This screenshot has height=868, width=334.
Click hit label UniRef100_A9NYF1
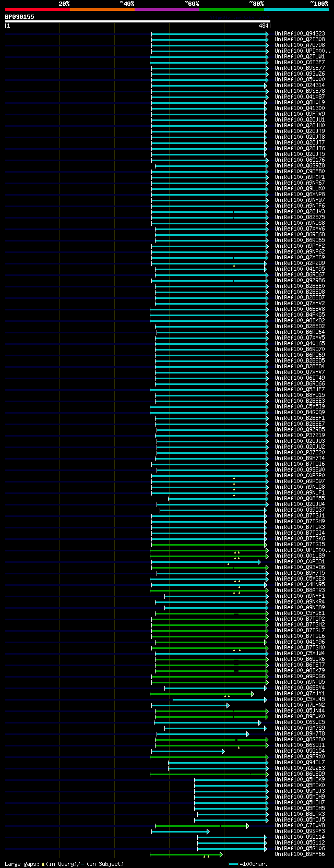click(x=300, y=596)
